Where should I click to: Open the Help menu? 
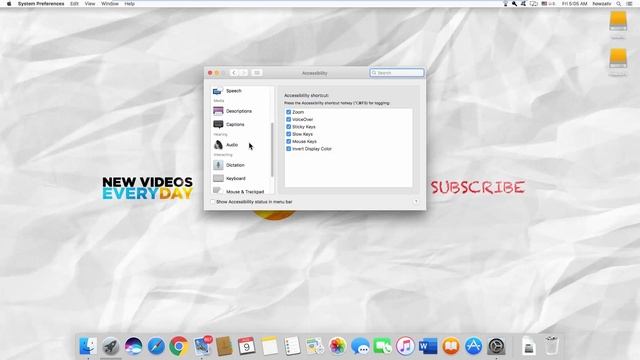click(x=129, y=4)
